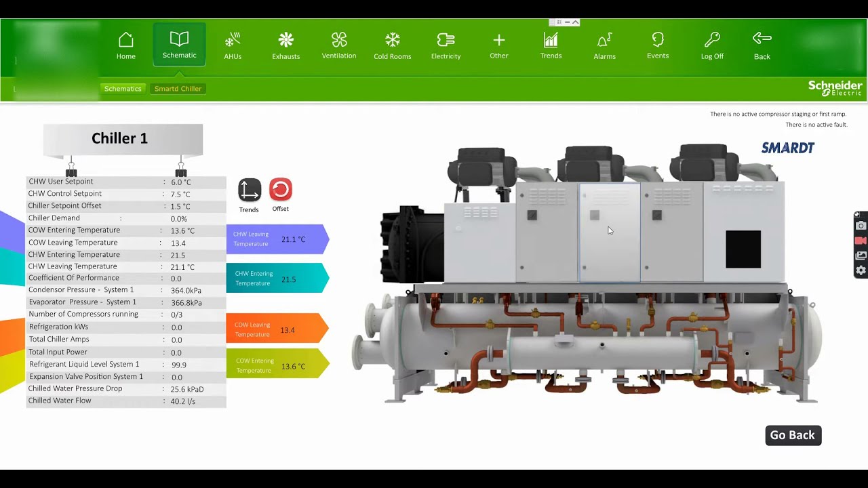Click the Schneider Electric logo
The width and height of the screenshot is (868, 488).
[x=835, y=88]
